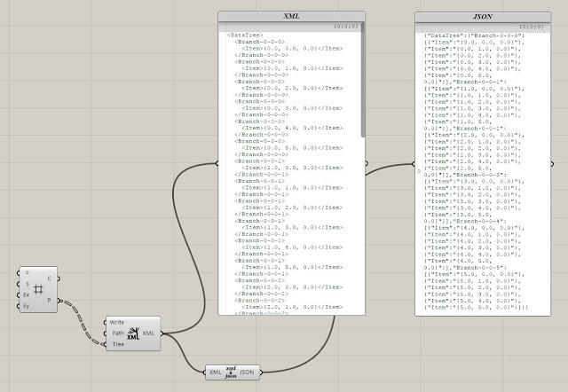Click the Ex input of the grid component
568x392 pixels.
(x=26, y=295)
